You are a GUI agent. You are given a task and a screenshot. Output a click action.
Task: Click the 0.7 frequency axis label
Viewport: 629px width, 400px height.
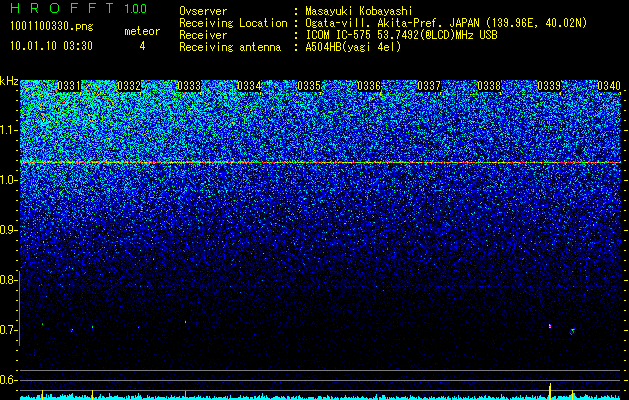coord(7,330)
